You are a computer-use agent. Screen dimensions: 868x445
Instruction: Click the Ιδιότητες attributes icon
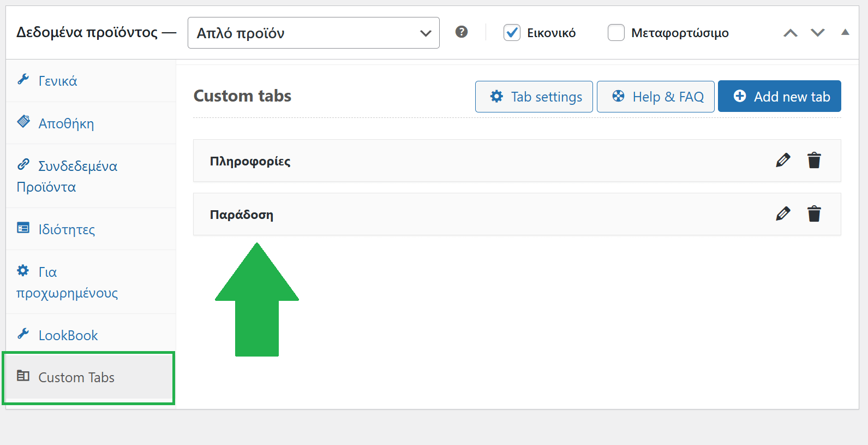pyautogui.click(x=23, y=228)
